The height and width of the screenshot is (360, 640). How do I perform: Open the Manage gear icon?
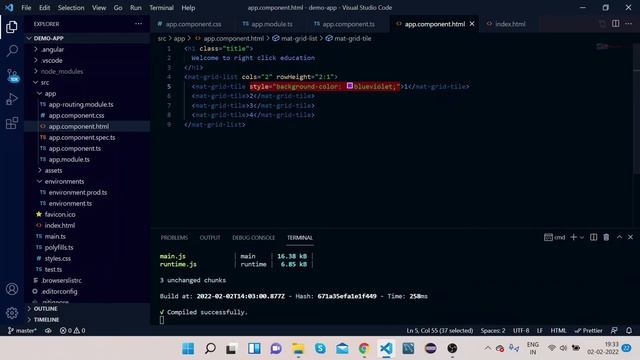(x=12, y=313)
